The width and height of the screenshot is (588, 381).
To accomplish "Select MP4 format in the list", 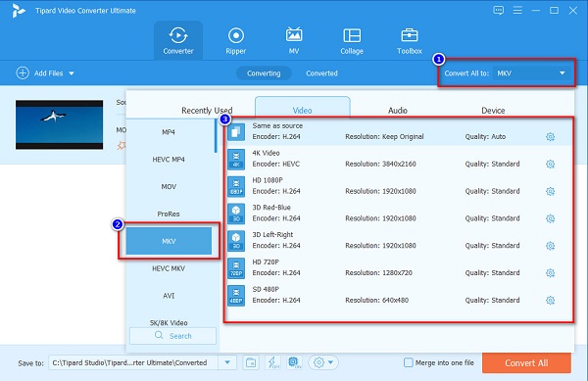I will click(x=169, y=132).
